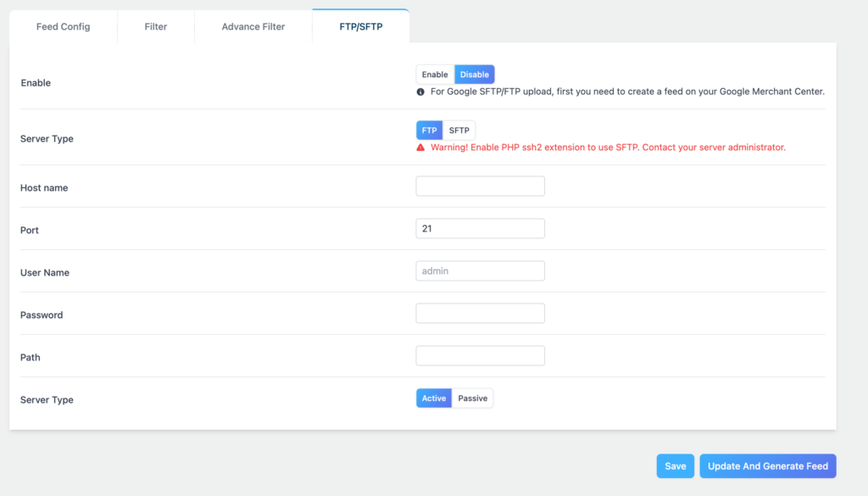Choose SFTP as server type

click(459, 131)
